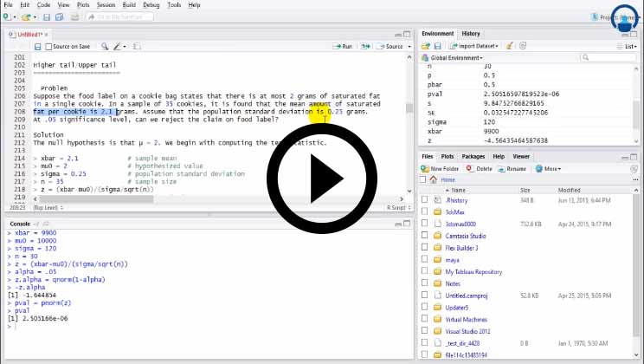This screenshot has height=364, width=644.
Task: Click the Home icon in Files path
Action: click(x=434, y=179)
